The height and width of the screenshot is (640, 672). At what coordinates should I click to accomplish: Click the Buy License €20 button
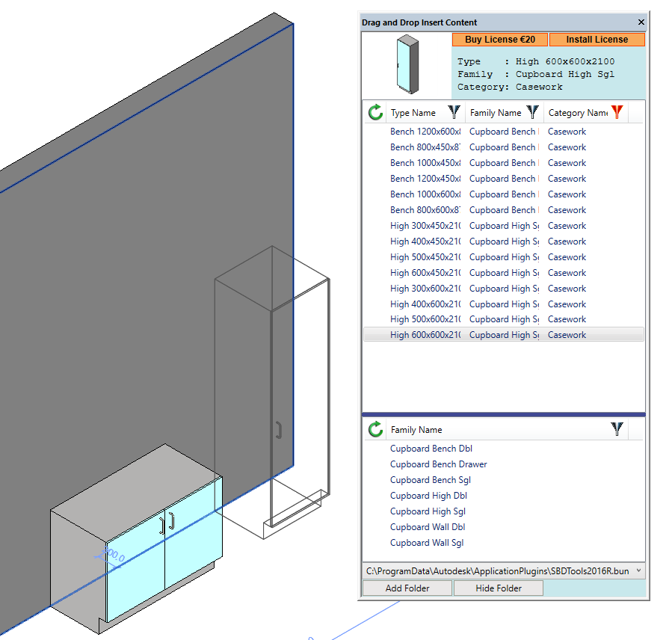(x=499, y=39)
